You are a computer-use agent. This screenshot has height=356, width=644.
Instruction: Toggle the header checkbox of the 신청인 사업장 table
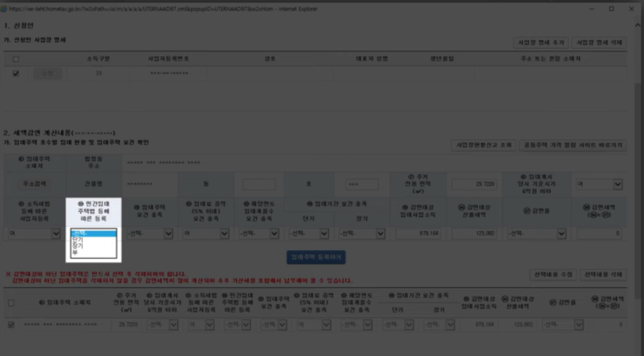point(16,59)
